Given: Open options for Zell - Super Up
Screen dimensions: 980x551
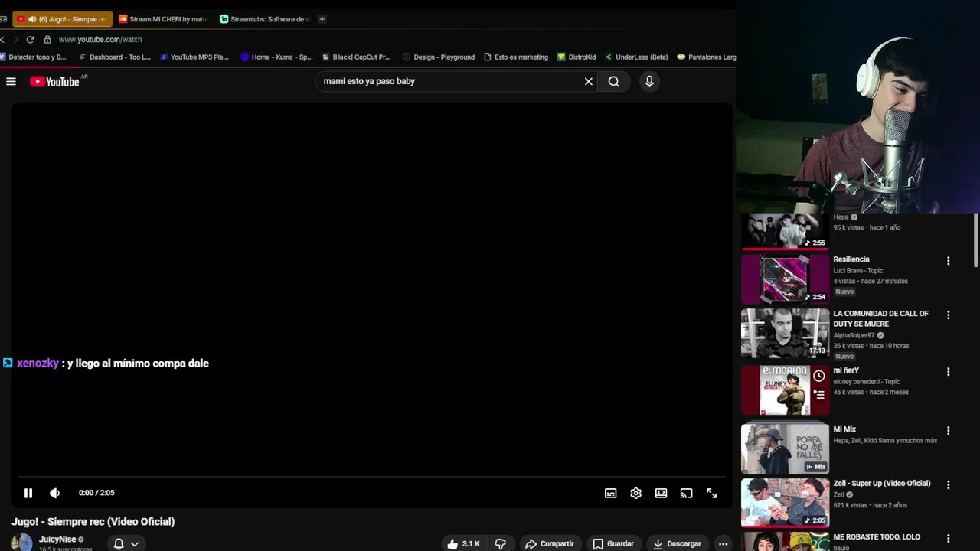Looking at the screenshot, I should 948,485.
